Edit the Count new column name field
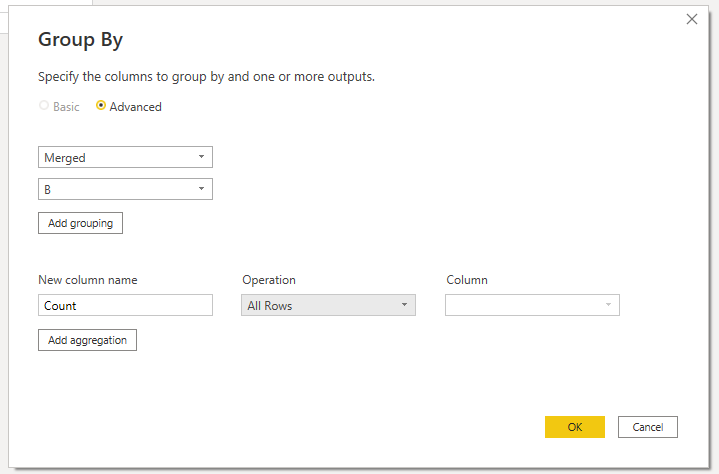 125,305
